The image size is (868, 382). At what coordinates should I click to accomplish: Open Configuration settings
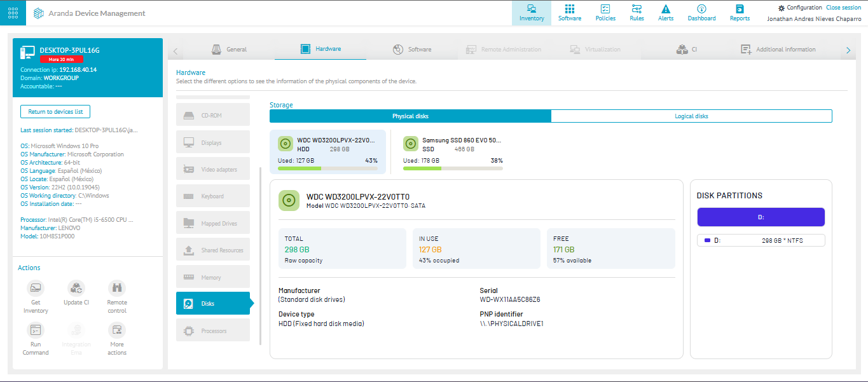tap(800, 8)
